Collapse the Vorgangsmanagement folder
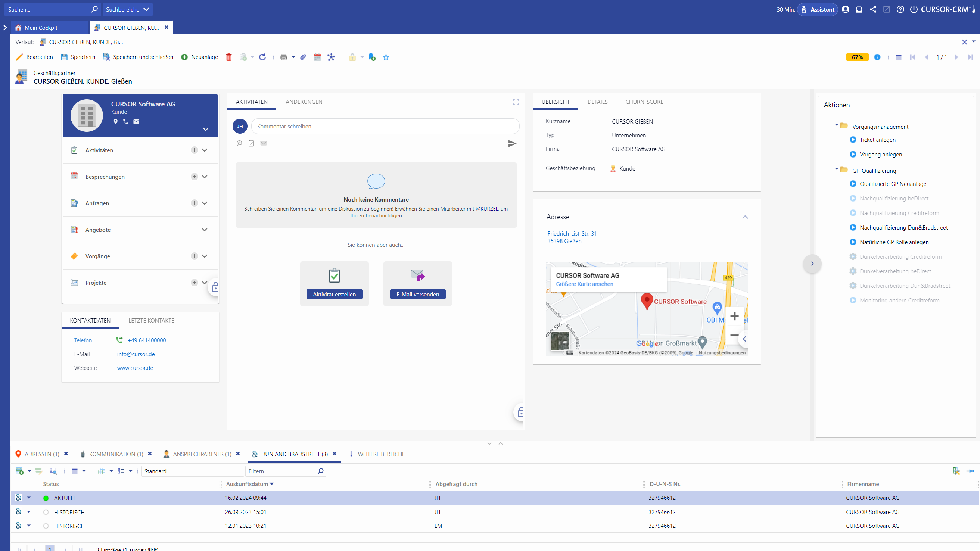This screenshot has width=980, height=551. (x=836, y=125)
